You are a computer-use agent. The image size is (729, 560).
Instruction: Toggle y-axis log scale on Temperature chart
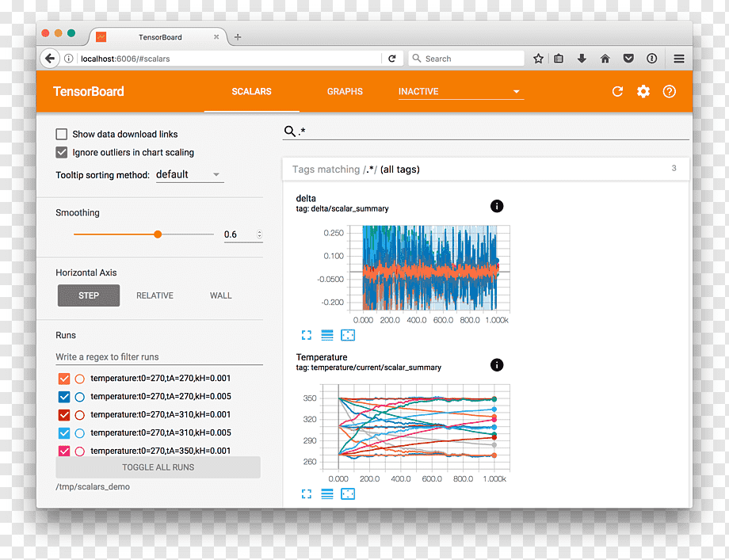pyautogui.click(x=327, y=494)
